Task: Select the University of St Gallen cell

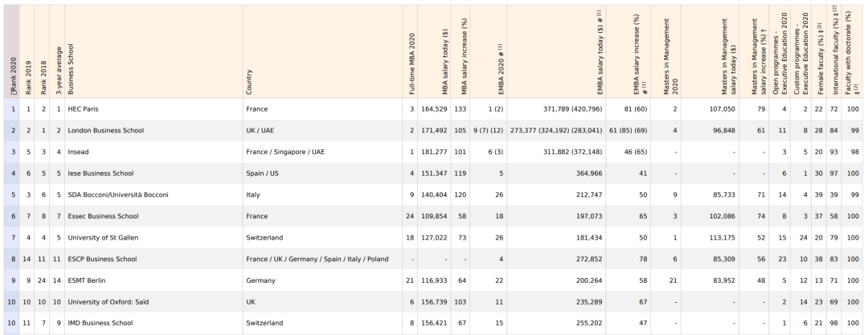Action: pyautogui.click(x=154, y=238)
